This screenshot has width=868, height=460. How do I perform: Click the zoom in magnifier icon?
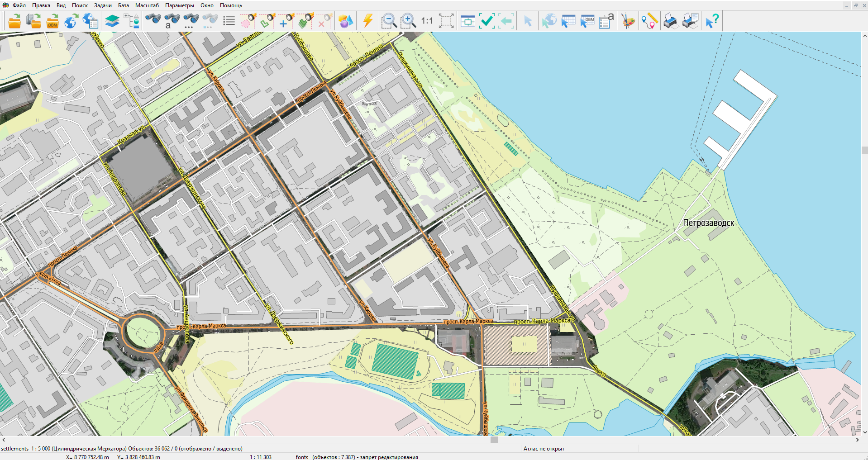pyautogui.click(x=408, y=21)
